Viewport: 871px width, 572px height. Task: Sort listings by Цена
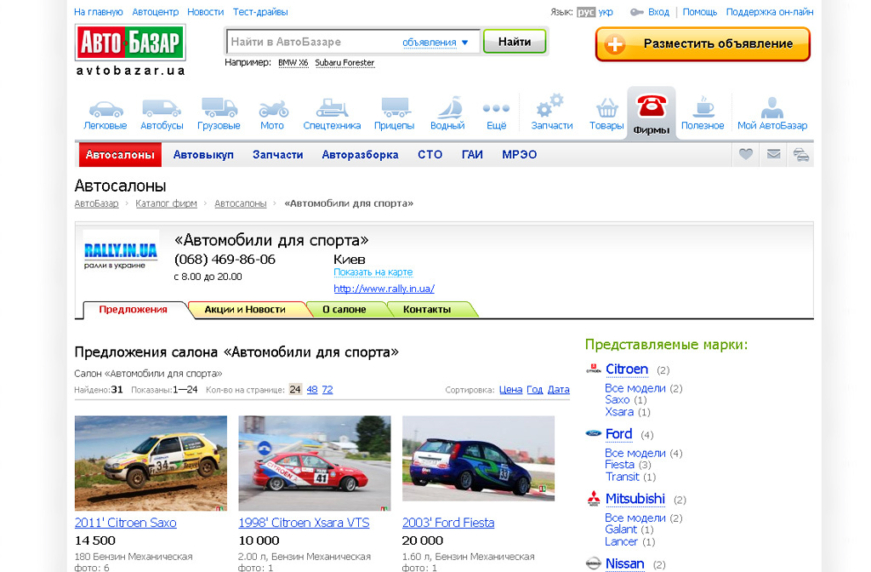[x=510, y=390]
